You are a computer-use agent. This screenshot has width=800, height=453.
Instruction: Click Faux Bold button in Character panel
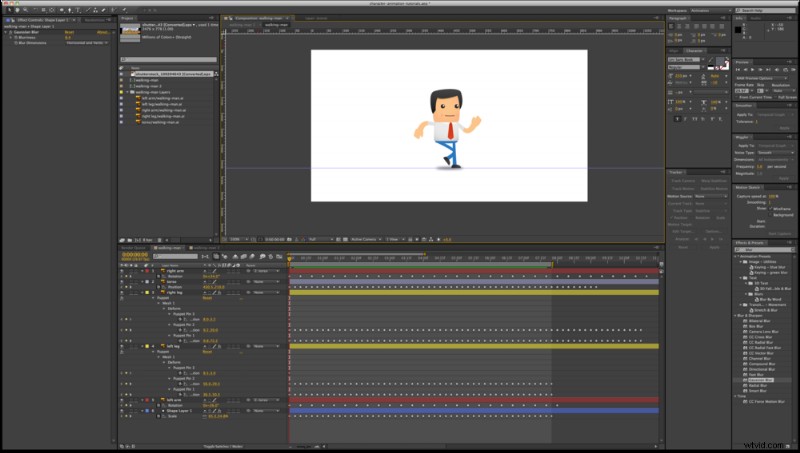[x=678, y=119]
